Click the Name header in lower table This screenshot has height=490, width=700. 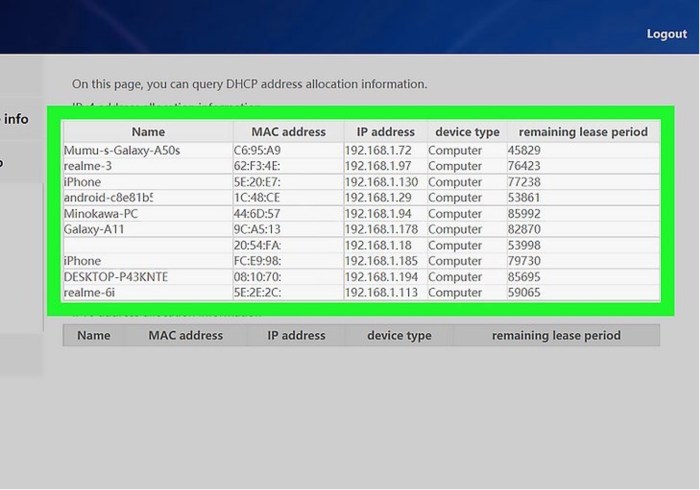(x=94, y=336)
